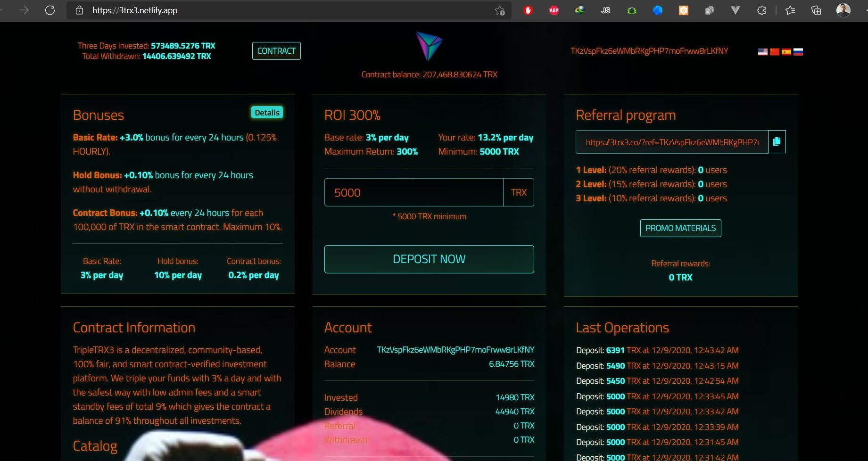
Task: Open the gray documents extension icon
Action: coord(709,10)
